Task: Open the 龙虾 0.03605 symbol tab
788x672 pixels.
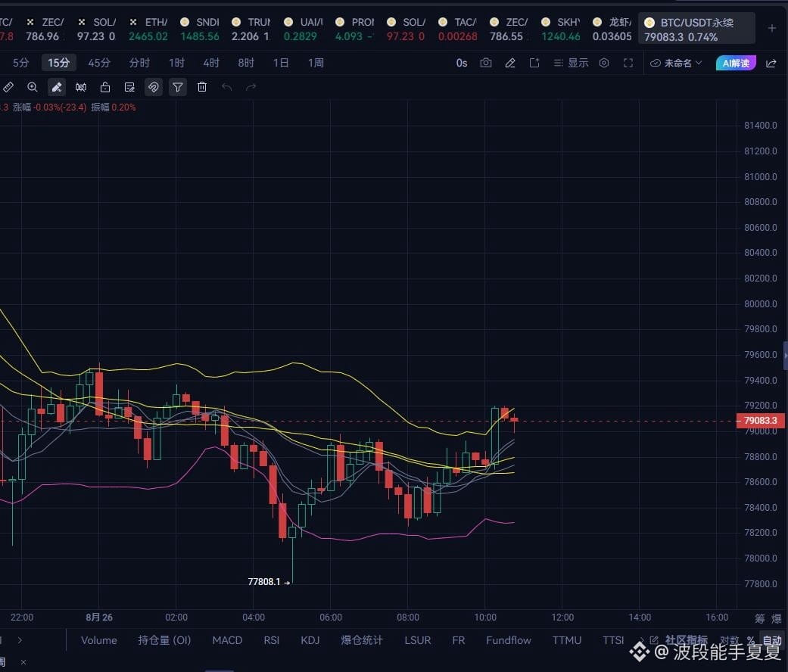Action: [612, 29]
